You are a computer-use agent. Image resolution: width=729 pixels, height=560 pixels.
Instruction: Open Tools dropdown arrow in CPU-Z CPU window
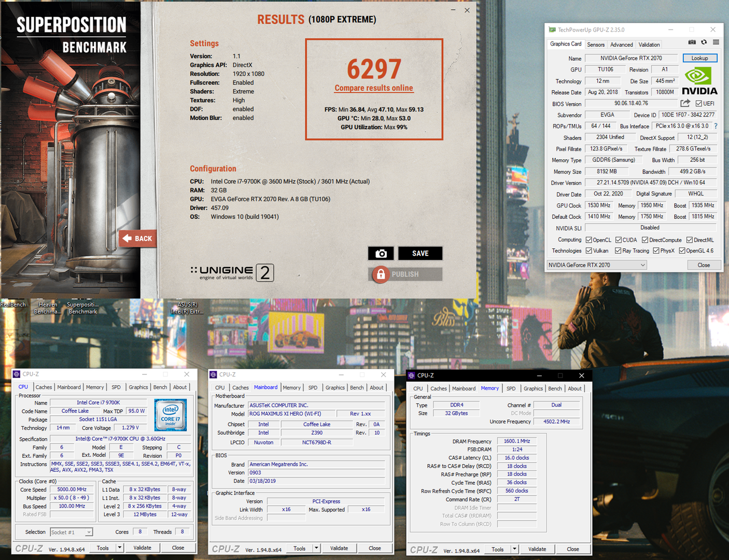coord(119,548)
